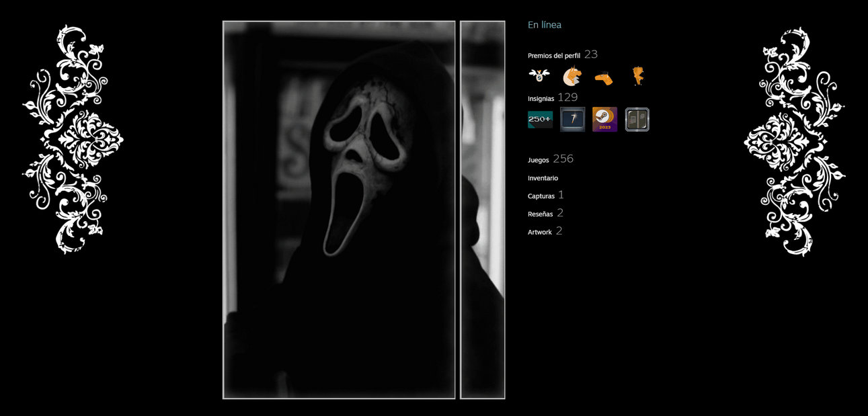Click the narrow side artwork panel
Image resolution: width=868 pixels, height=416 pixels.
[482, 210]
